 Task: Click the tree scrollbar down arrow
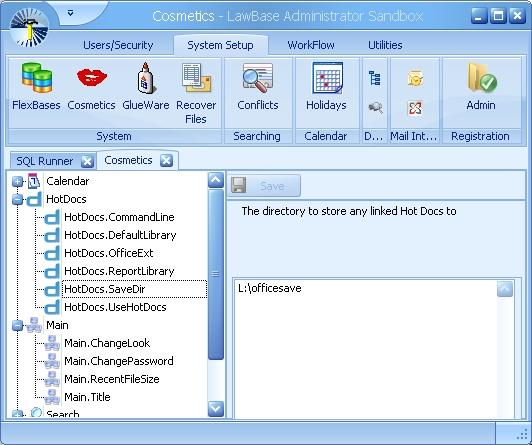(216, 409)
